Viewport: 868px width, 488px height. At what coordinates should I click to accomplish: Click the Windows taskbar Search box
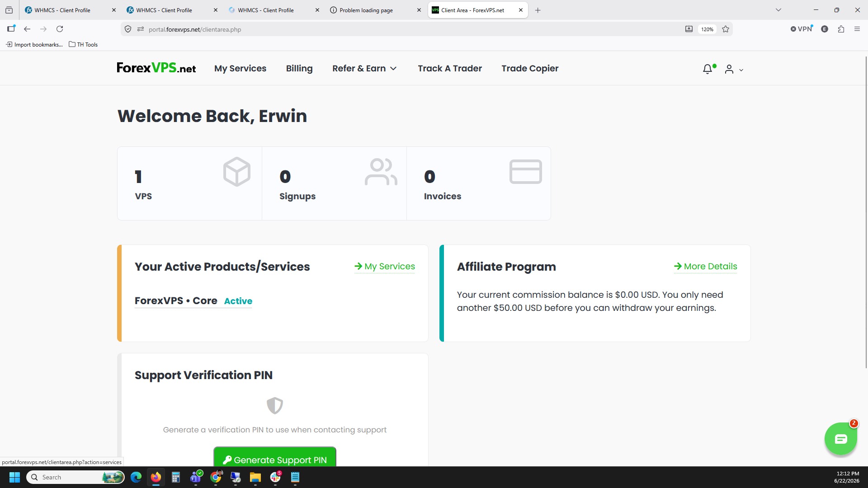click(x=75, y=477)
